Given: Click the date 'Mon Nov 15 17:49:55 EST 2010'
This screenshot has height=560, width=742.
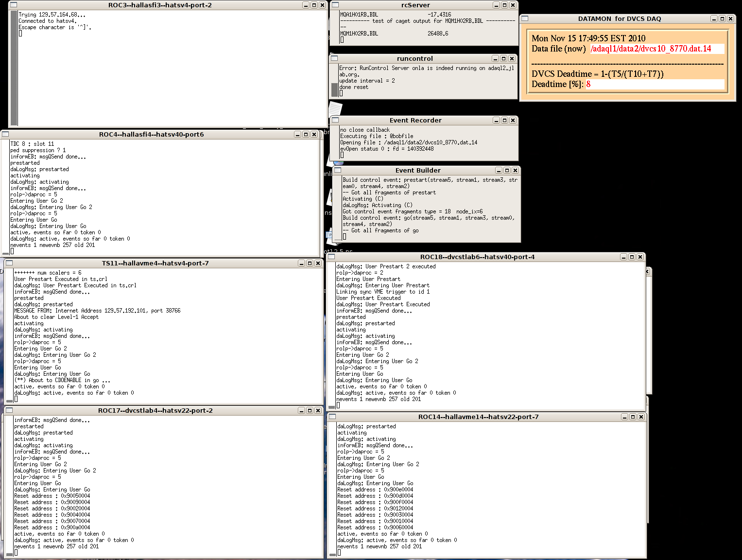Looking at the screenshot, I should (588, 38).
